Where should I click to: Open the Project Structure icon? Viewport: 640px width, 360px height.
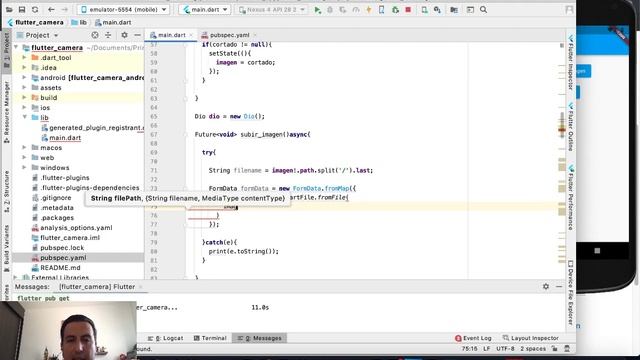pos(454,9)
